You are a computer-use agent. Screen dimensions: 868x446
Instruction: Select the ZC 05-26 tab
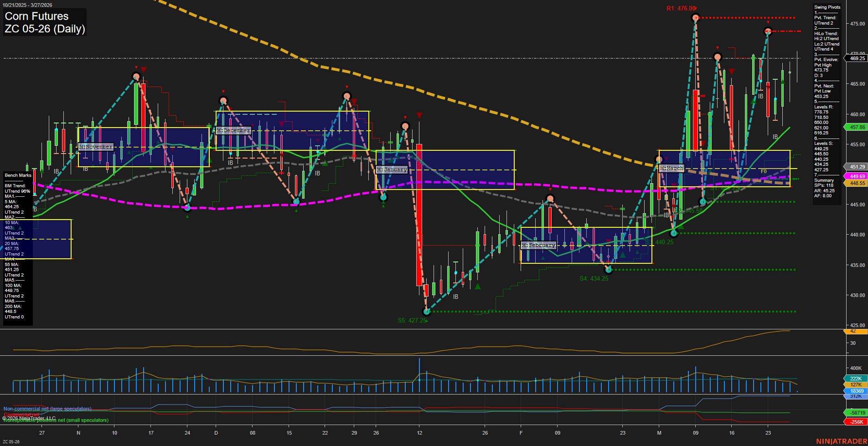point(11,441)
